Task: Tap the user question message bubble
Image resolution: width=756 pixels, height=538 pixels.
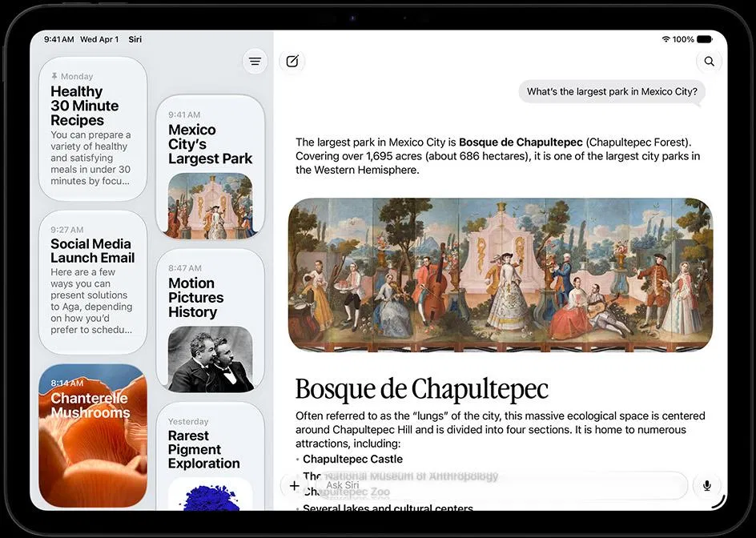Action: coord(612,91)
